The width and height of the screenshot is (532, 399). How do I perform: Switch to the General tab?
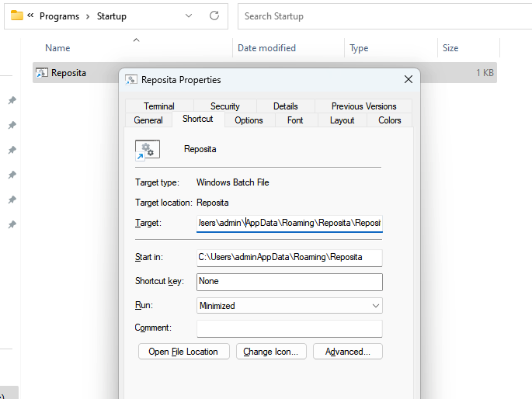(148, 120)
